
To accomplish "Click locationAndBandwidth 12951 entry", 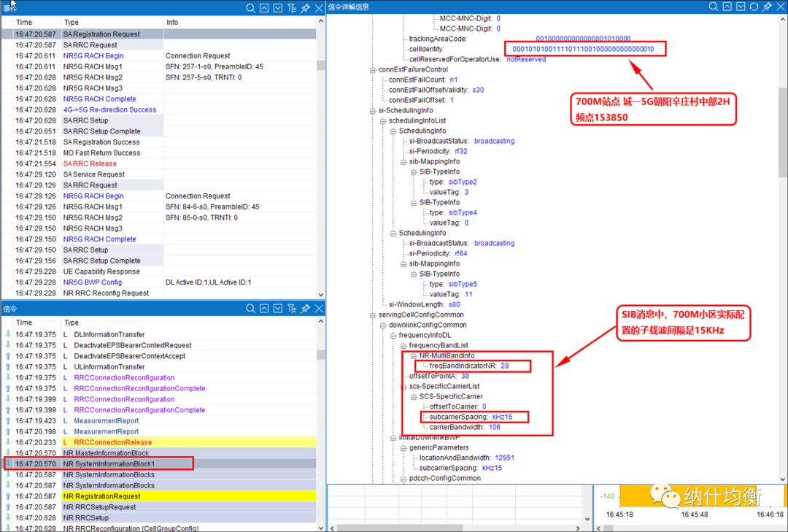I will pyautogui.click(x=467, y=458).
